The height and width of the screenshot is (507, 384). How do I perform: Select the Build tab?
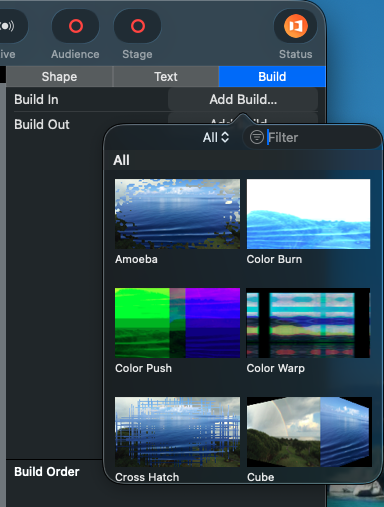click(272, 77)
